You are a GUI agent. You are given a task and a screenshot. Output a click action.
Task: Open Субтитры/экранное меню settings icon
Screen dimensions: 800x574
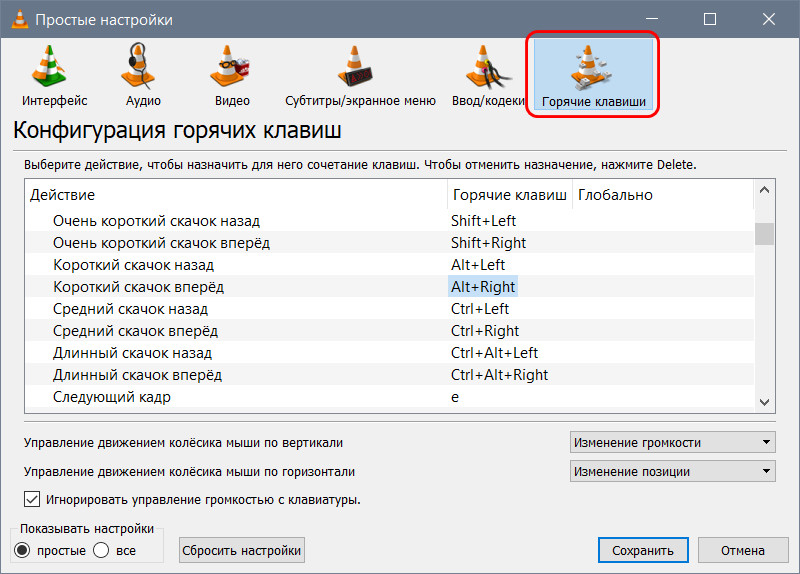[355, 66]
